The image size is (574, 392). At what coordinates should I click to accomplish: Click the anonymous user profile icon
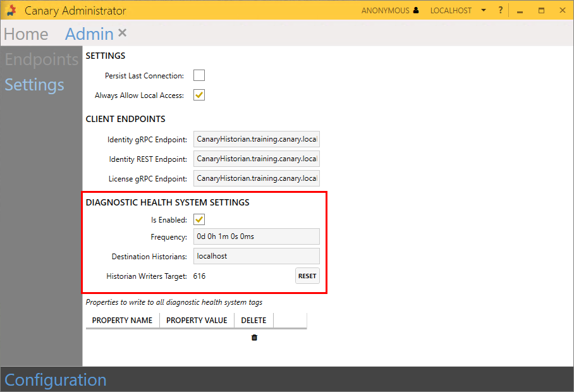(415, 11)
